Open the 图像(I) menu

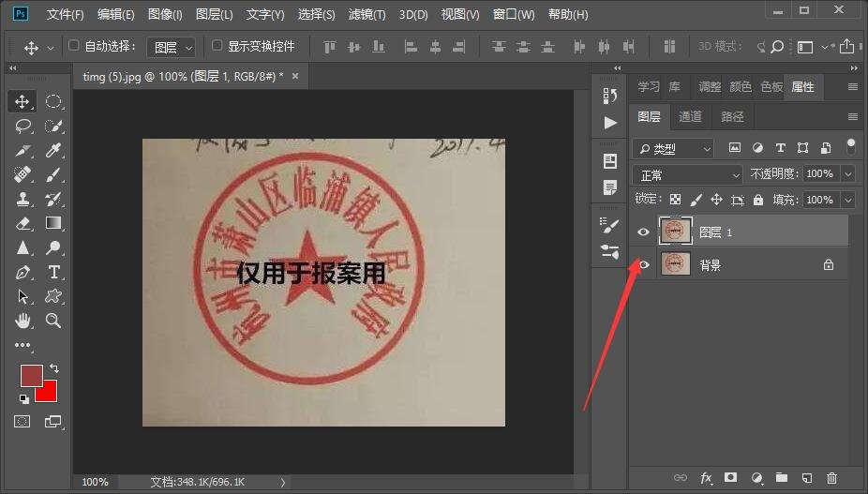point(165,14)
